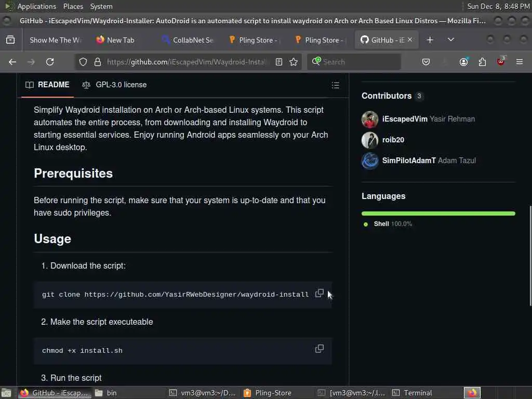The width and height of the screenshot is (532, 399).
Task: Switch to the Show Me The W tab
Action: coord(55,40)
